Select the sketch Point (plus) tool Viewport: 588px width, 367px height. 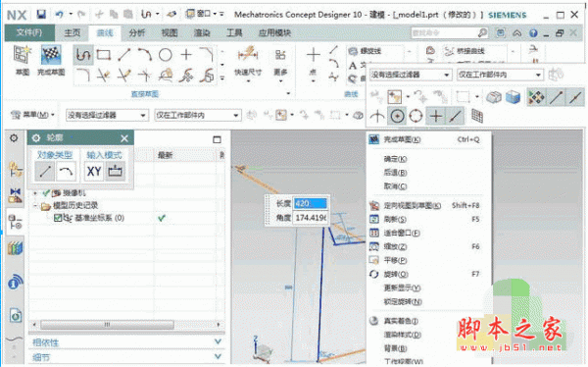point(186,55)
